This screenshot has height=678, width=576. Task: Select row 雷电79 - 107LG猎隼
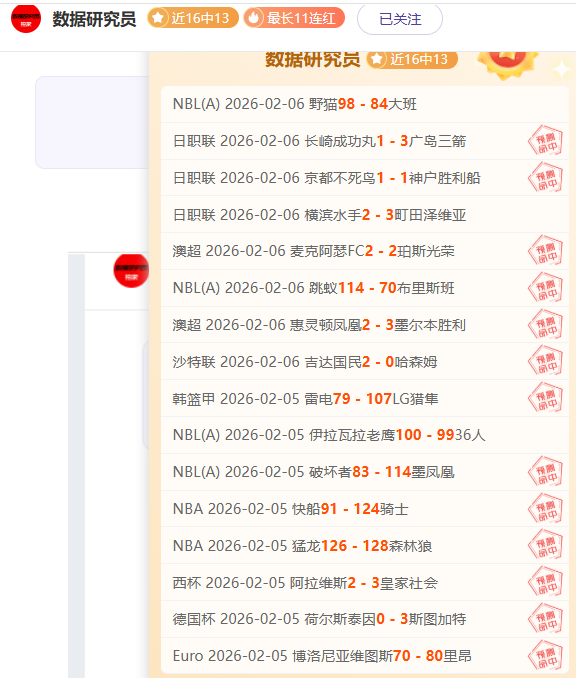pos(365,398)
